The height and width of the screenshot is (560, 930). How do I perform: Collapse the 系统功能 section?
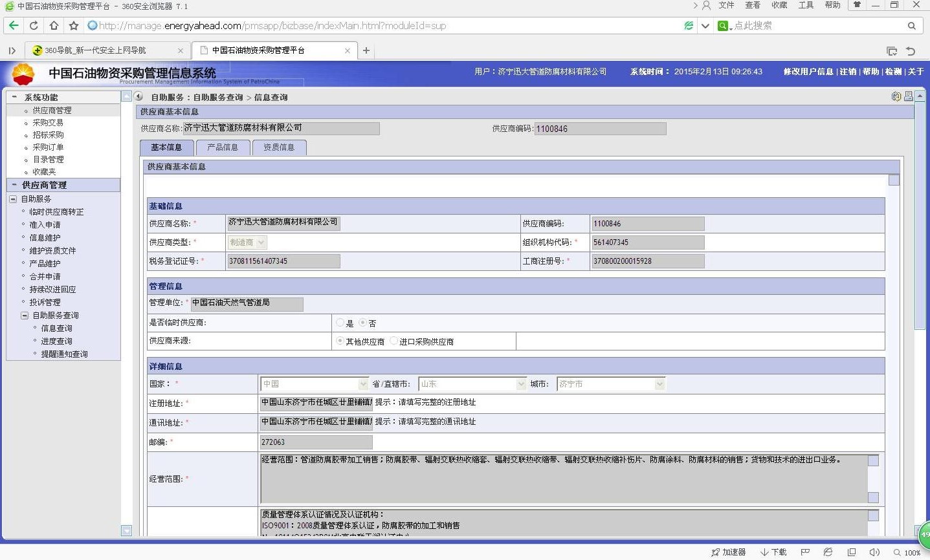[x=14, y=97]
